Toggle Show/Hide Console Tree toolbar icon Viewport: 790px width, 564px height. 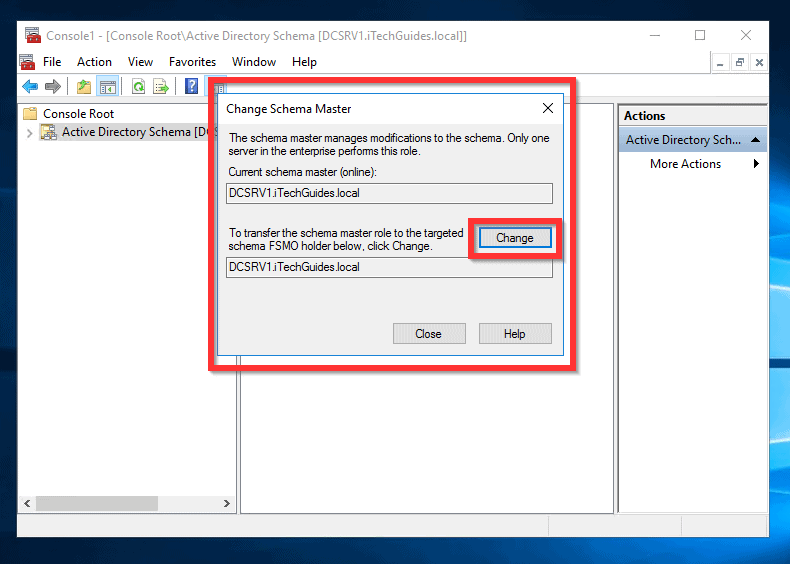click(x=107, y=87)
